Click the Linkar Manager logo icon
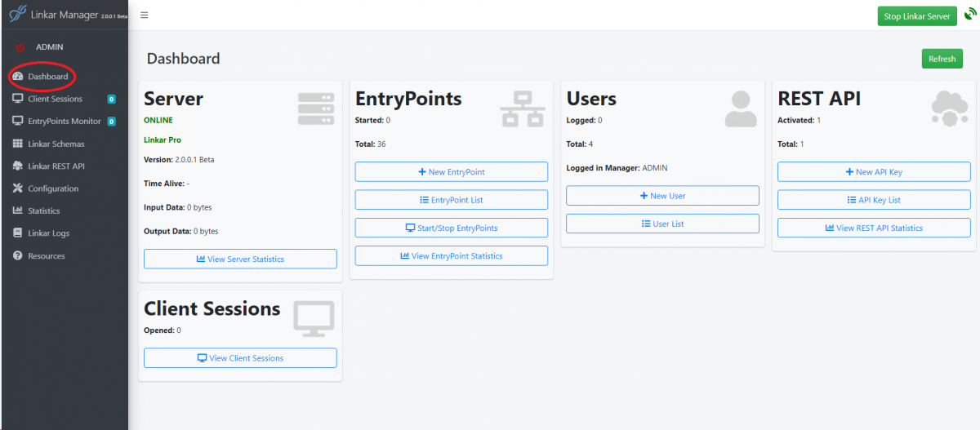 (17, 15)
